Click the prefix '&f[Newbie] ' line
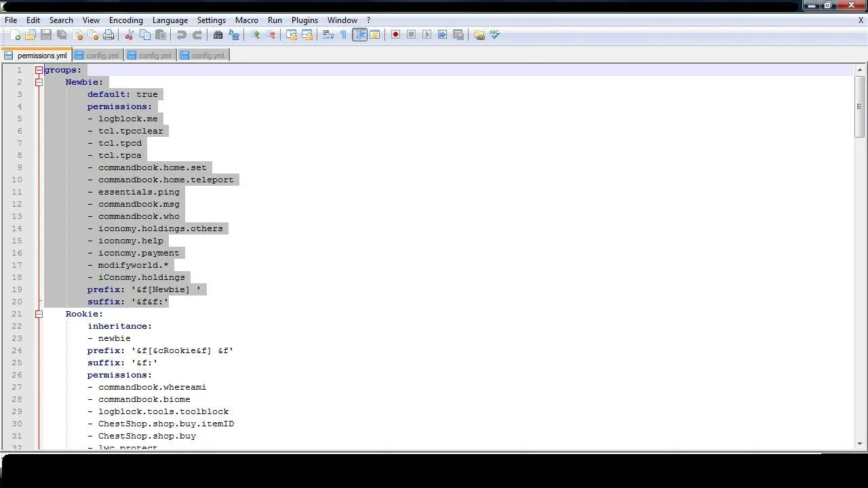 pos(144,289)
